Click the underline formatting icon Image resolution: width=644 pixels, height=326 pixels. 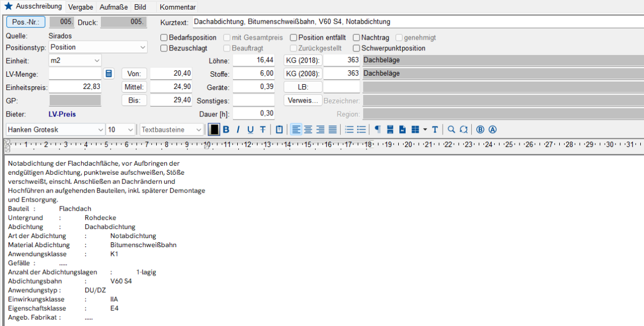point(250,129)
